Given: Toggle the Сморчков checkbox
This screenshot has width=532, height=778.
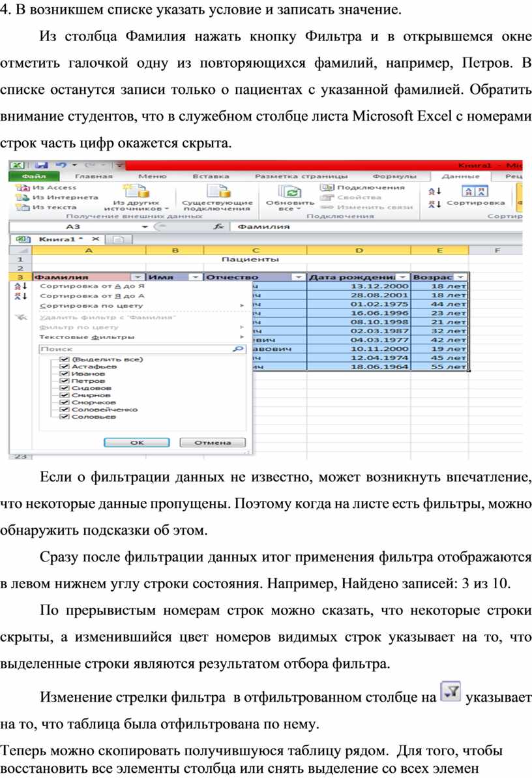Looking at the screenshot, I should (63, 402).
